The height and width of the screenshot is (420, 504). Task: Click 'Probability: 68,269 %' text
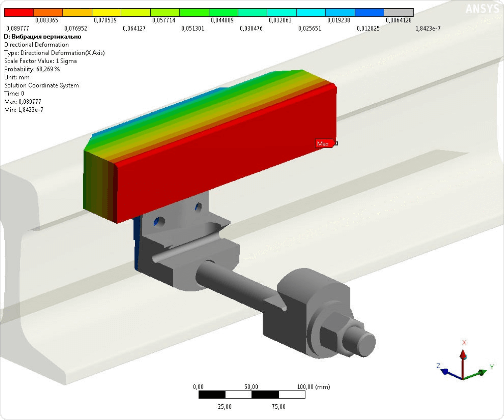pyautogui.click(x=32, y=69)
